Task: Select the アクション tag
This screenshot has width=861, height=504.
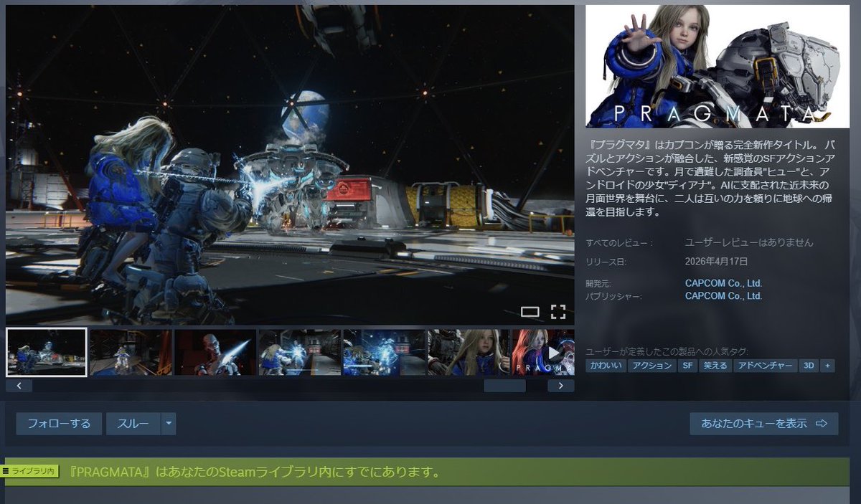Action: click(652, 366)
